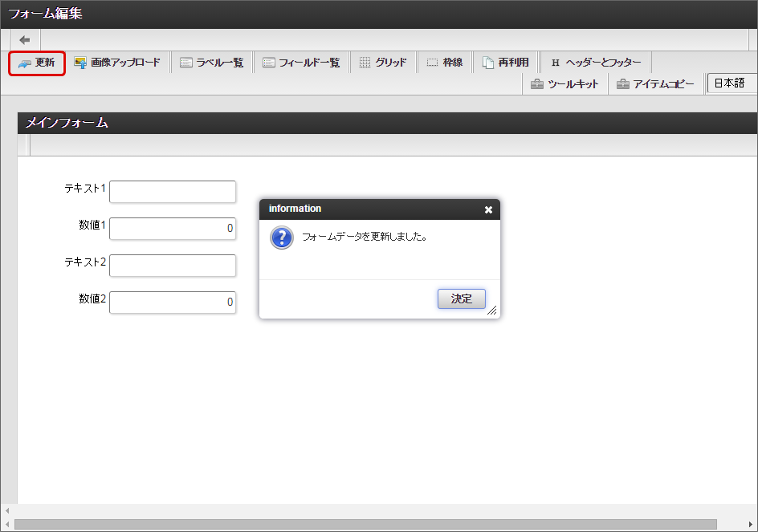Click the 更新 update toolbar button
This screenshot has width=758, height=532.
[37, 63]
